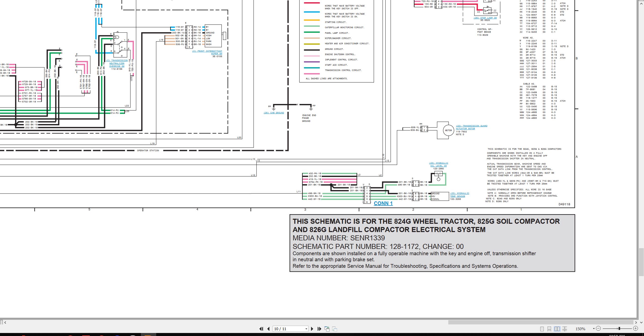This screenshot has height=336, width=644.
Task: Click the 'IMPLEMENT CONTROL CIRCUIT.' legend entry
Action: point(341,60)
